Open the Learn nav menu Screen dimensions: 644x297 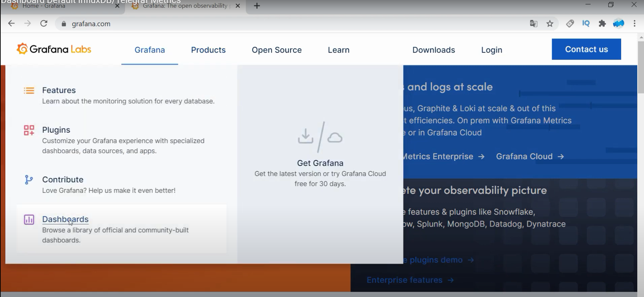click(x=338, y=50)
